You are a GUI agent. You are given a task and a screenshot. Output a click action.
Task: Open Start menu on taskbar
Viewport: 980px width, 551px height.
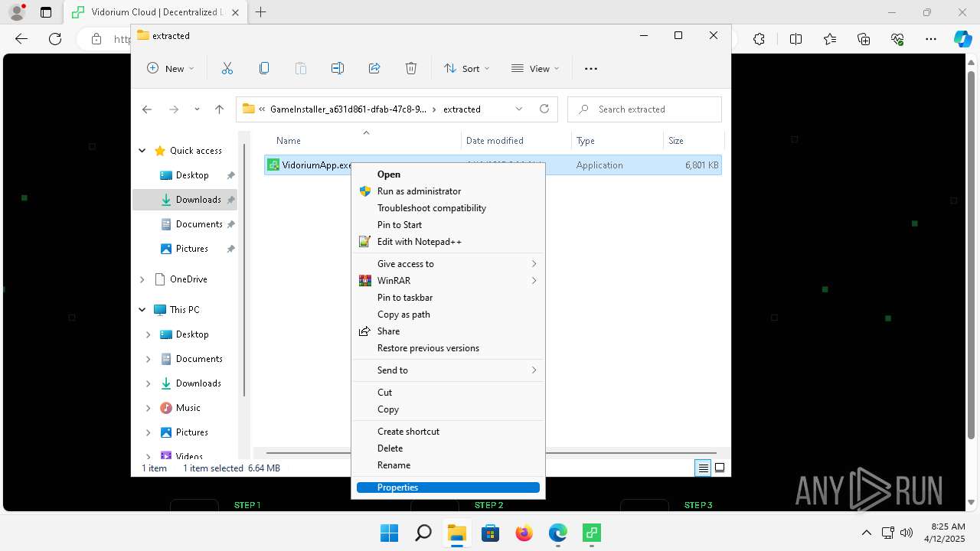(x=389, y=533)
